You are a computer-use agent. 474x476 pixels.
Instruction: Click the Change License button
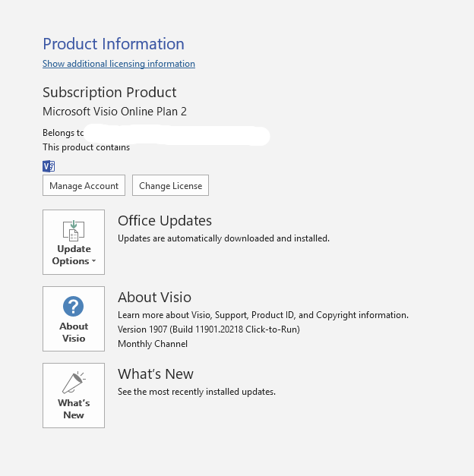(x=170, y=185)
